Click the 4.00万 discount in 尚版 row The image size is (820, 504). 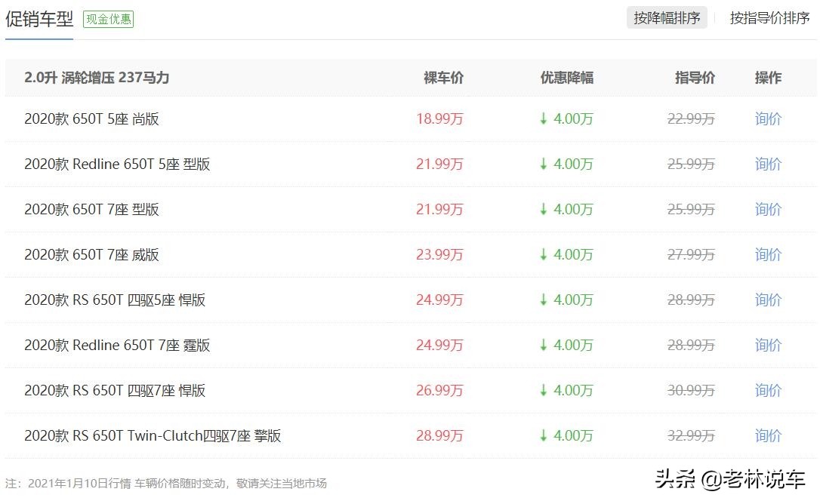tap(567, 119)
